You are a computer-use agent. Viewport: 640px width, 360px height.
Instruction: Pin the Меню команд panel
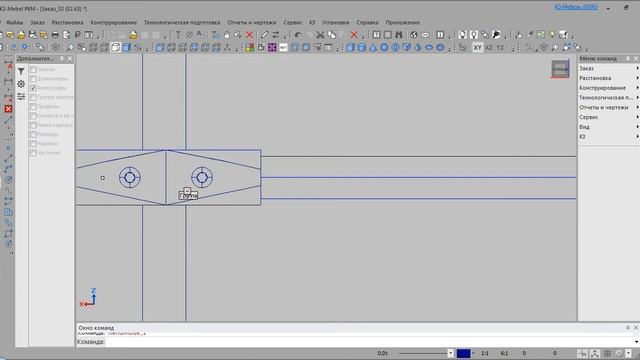[628, 59]
